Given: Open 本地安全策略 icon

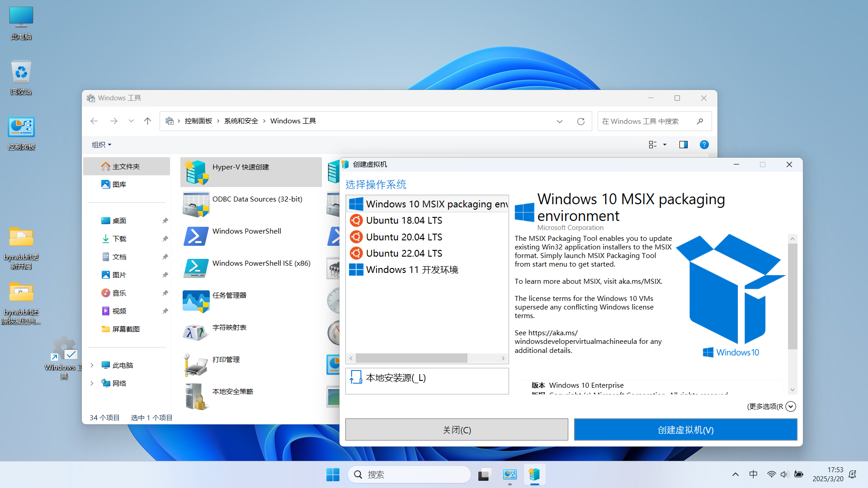Looking at the screenshot, I should [x=196, y=397].
